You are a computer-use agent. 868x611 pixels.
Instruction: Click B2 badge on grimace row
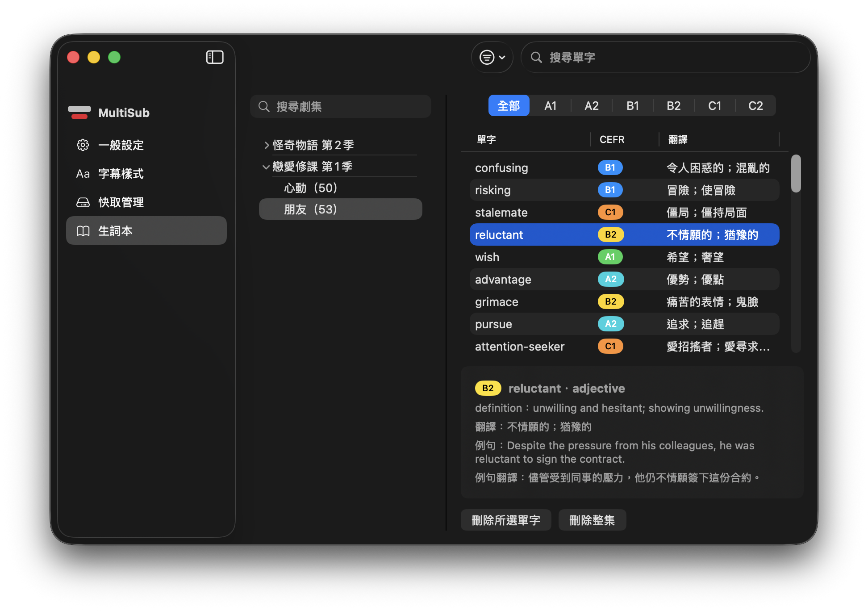[x=610, y=301]
